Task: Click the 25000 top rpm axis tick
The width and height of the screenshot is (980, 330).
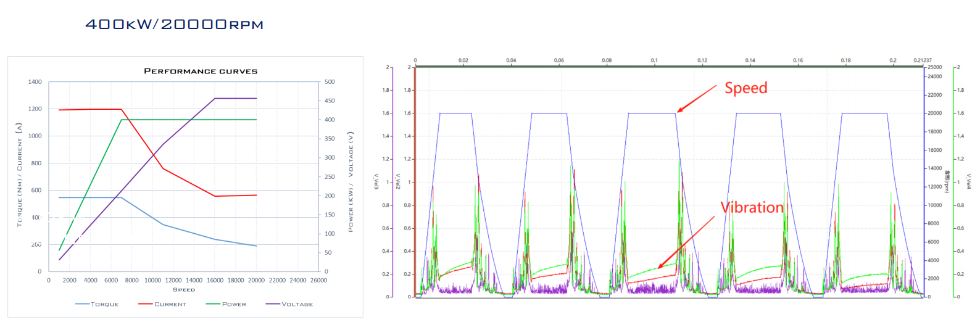Action: click(x=935, y=67)
